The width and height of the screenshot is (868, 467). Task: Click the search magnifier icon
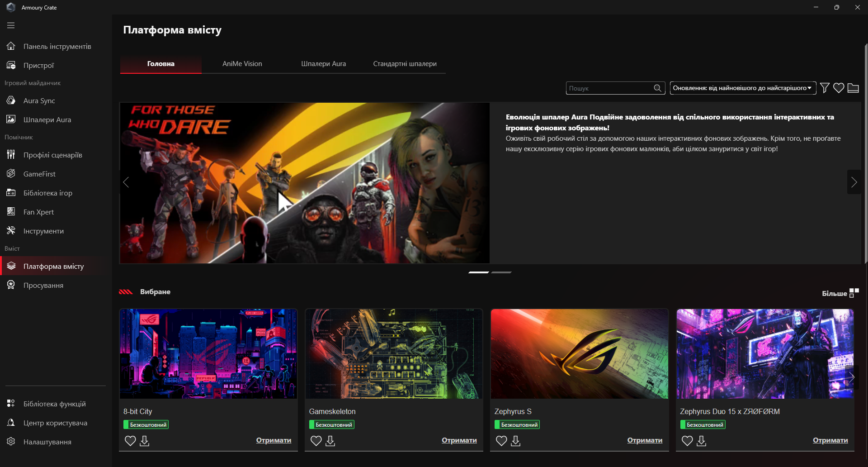[657, 88]
